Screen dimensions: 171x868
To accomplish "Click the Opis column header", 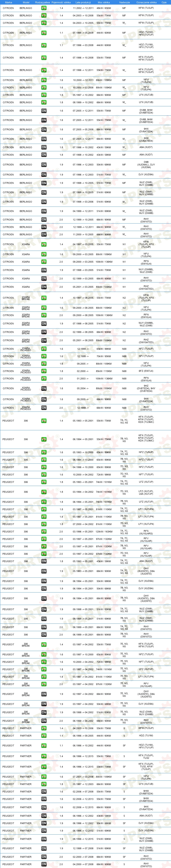I will point(164,2).
